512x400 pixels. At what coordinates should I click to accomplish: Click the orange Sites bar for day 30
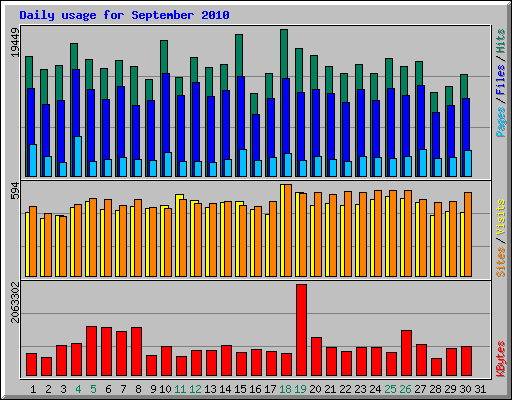(x=468, y=234)
